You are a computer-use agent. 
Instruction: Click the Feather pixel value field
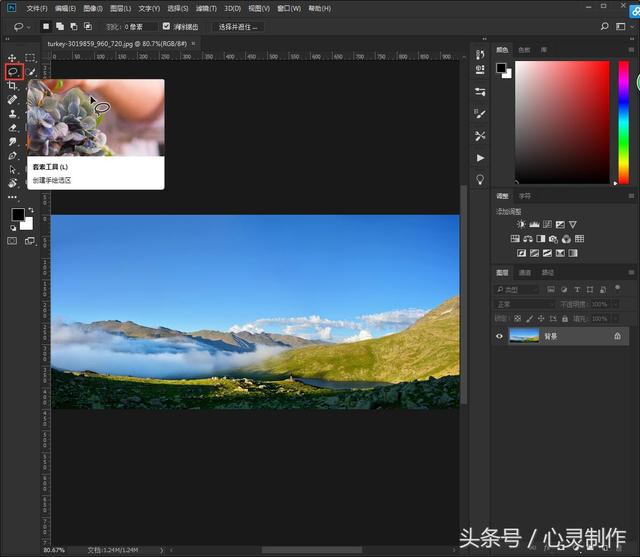pyautogui.click(x=140, y=27)
